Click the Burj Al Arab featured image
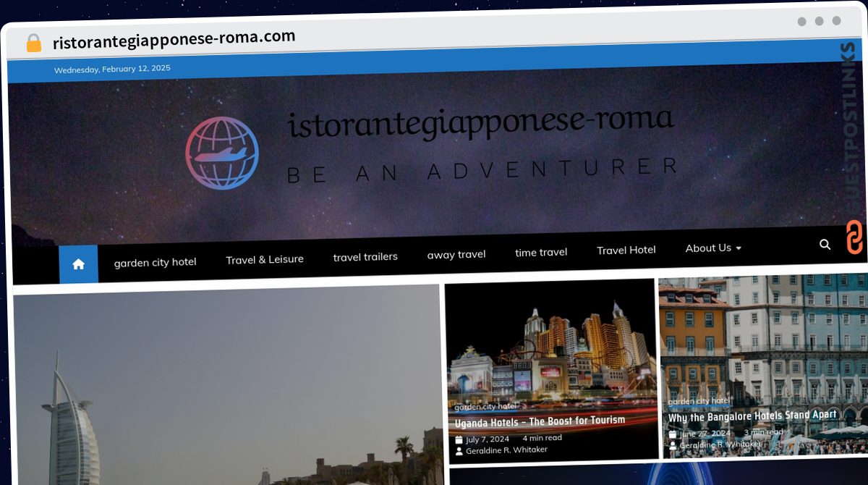 pos(228,387)
